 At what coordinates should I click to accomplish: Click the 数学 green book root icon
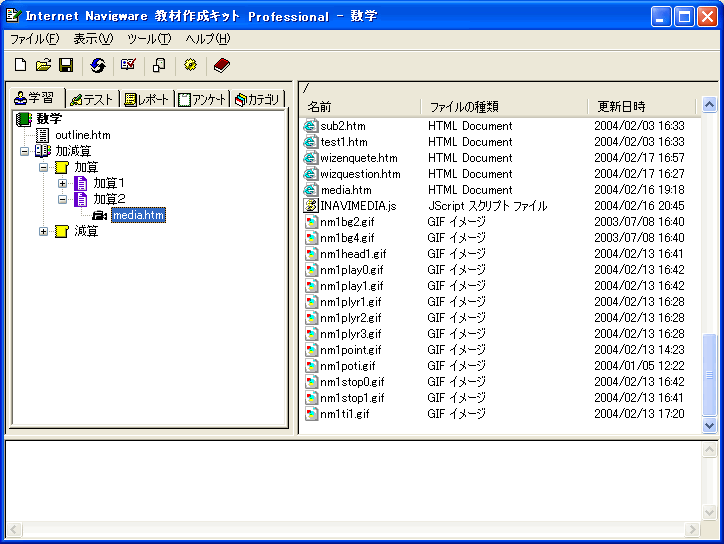pyautogui.click(x=24, y=119)
